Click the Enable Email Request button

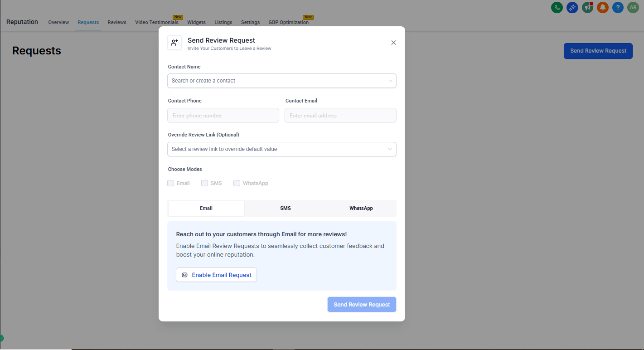pos(216,275)
